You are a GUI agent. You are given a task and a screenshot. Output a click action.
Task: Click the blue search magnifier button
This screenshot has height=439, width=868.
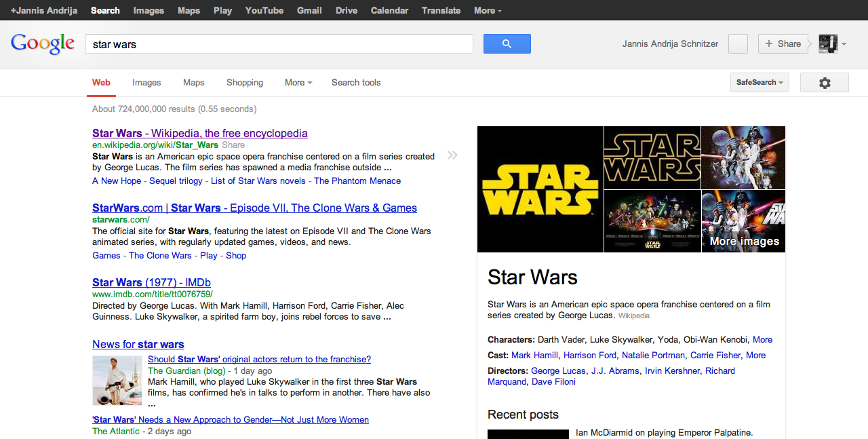(x=507, y=44)
